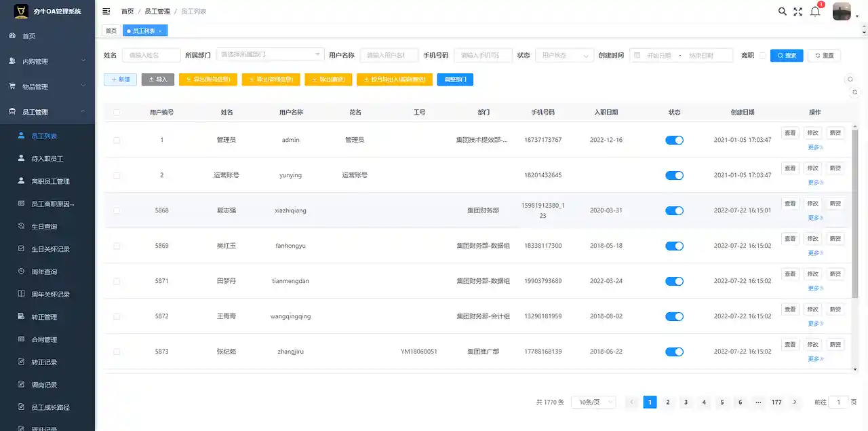Image resolution: width=868 pixels, height=431 pixels.
Task: Focus the 手机号码 phone input field
Action: (x=483, y=56)
